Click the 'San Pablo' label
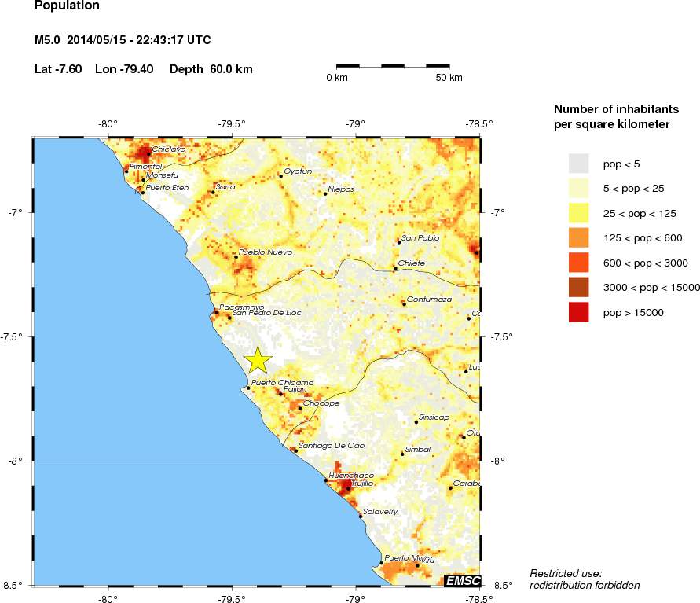Screen dimensions: 700x603 (x=420, y=238)
